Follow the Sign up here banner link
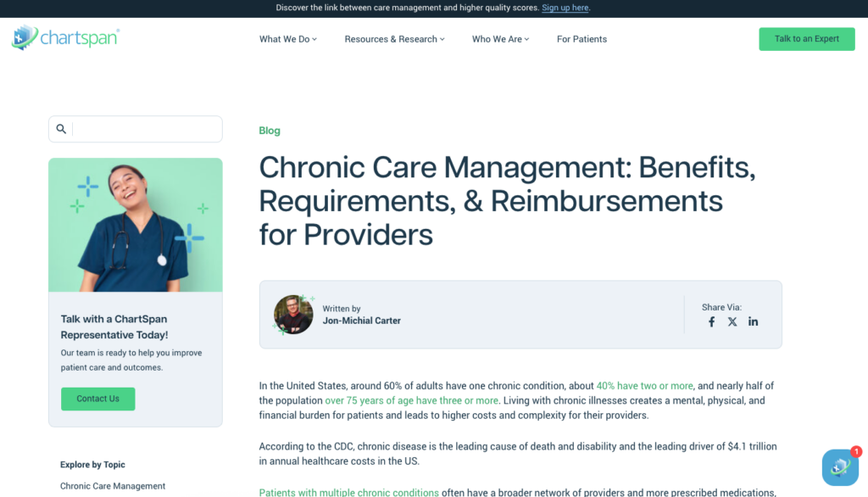The height and width of the screenshot is (497, 868). (565, 8)
